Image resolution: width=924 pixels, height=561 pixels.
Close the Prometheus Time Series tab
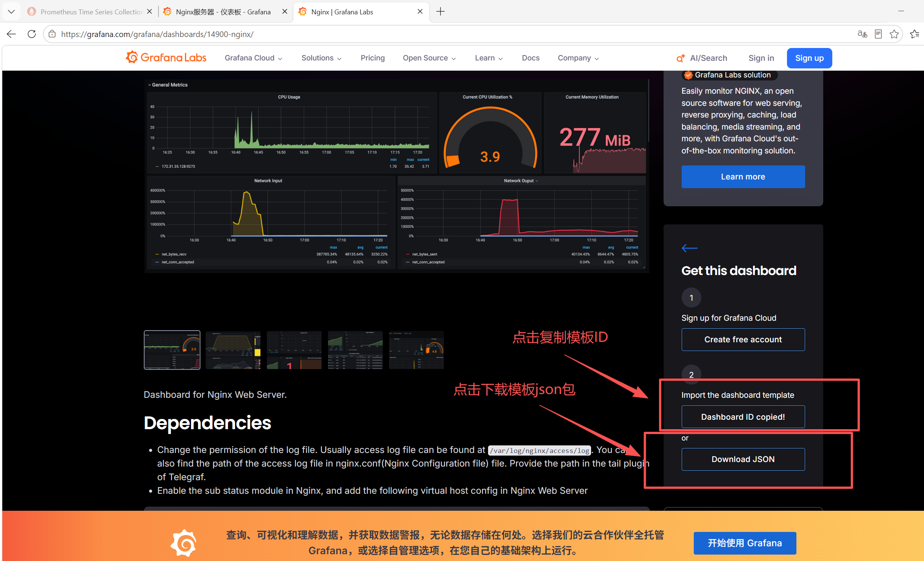click(x=149, y=12)
